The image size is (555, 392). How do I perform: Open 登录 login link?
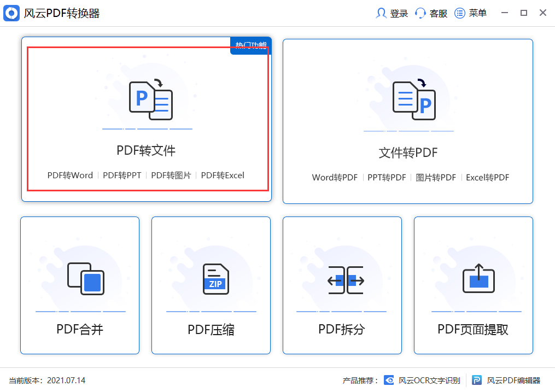coord(399,14)
